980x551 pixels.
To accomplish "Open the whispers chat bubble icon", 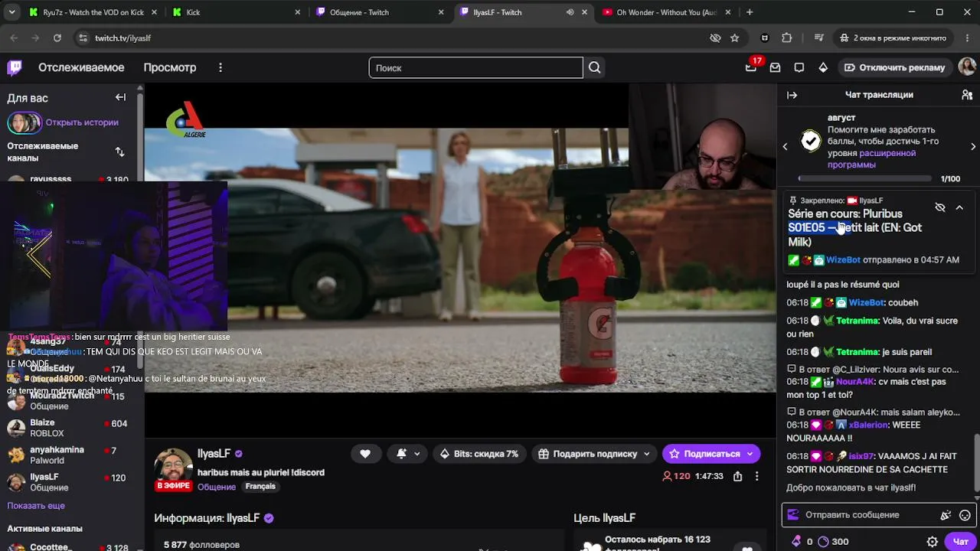I will click(x=799, y=67).
